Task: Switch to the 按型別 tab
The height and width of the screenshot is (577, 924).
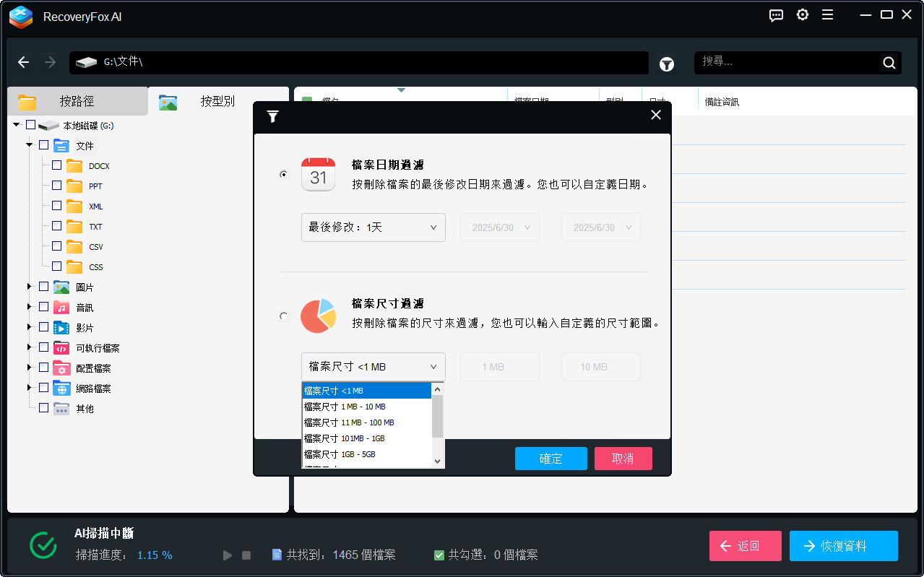Action: point(217,101)
